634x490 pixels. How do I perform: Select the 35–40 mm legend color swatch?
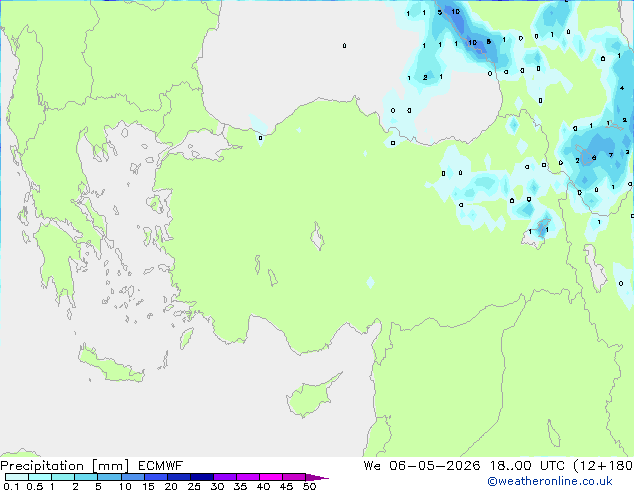[x=248, y=477]
